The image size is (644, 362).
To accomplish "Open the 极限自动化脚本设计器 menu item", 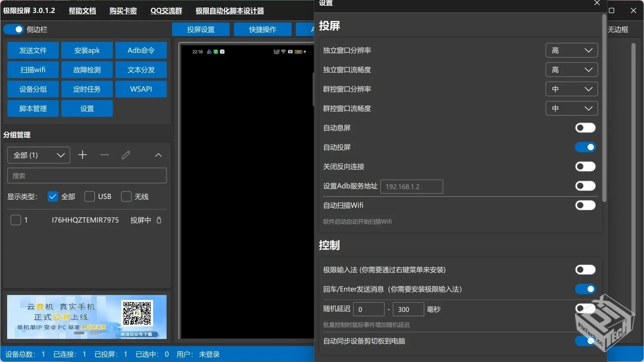I will 229,10.
